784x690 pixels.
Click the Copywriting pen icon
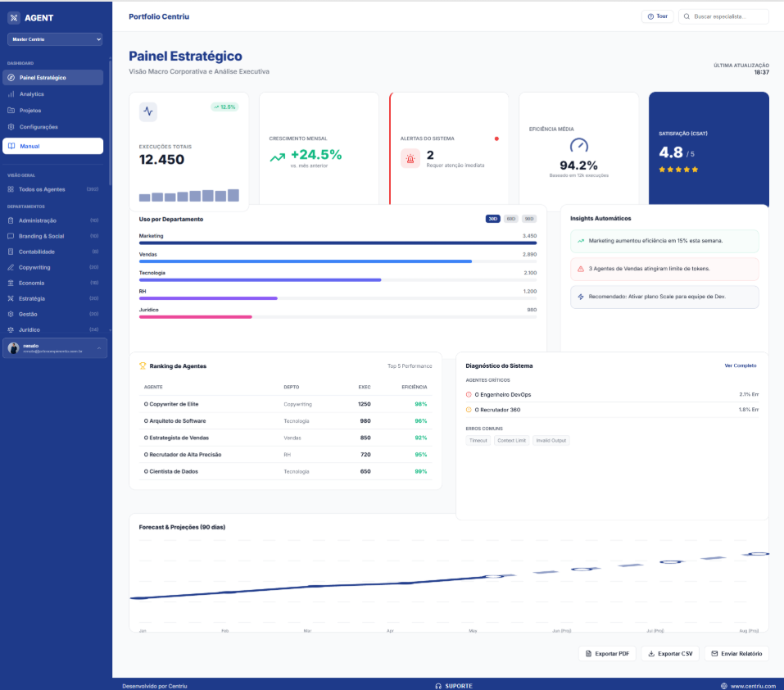pyautogui.click(x=11, y=267)
